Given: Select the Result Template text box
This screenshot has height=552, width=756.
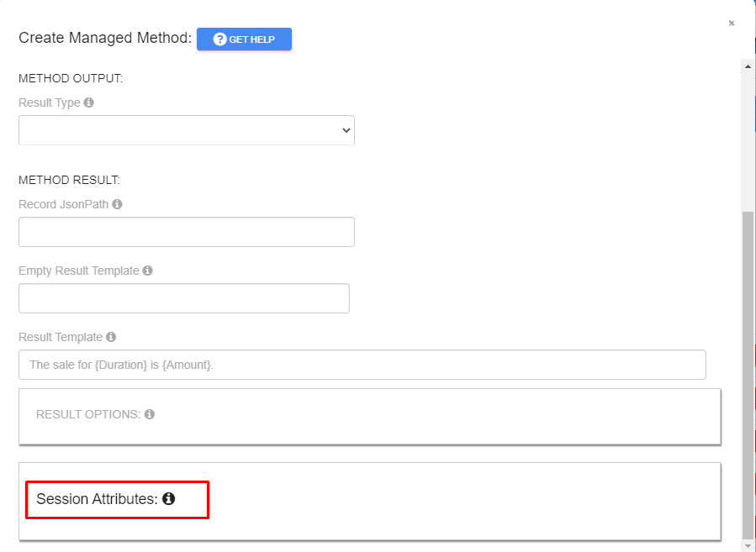Looking at the screenshot, I should (x=362, y=365).
